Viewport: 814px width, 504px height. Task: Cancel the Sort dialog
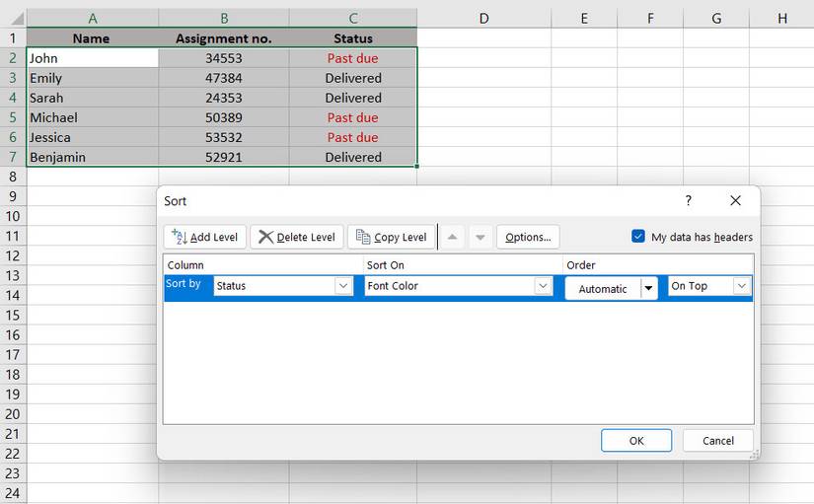[717, 440]
